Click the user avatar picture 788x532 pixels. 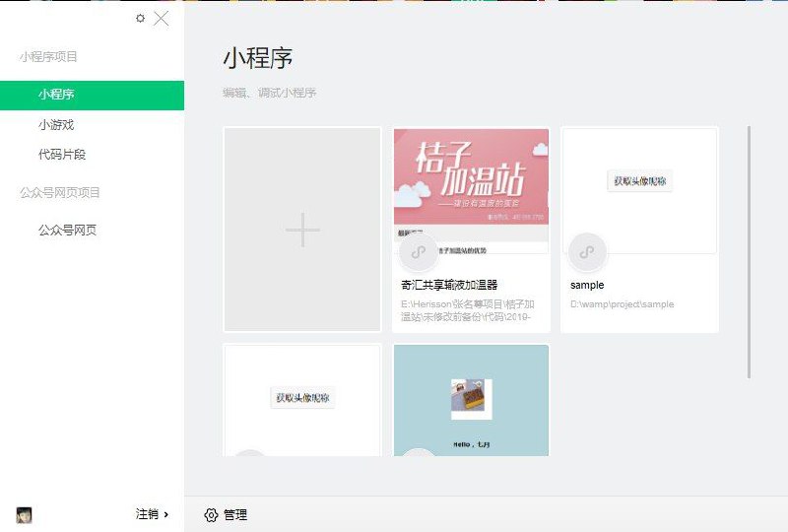(24, 515)
